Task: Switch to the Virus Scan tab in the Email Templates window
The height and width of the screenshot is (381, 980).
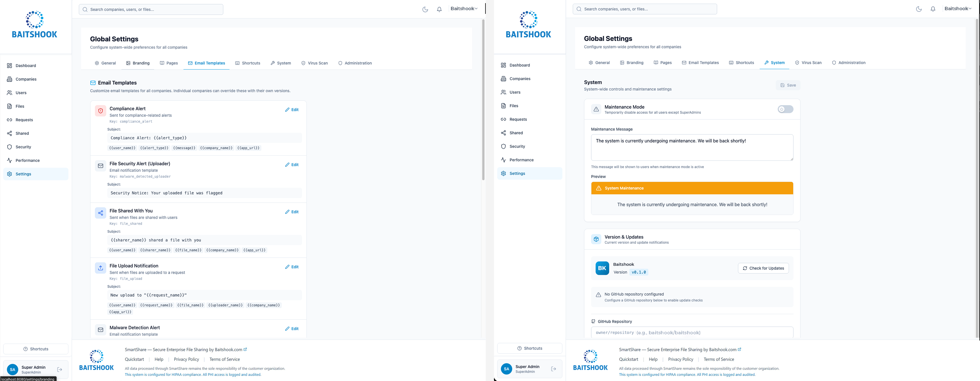Action: tap(314, 63)
